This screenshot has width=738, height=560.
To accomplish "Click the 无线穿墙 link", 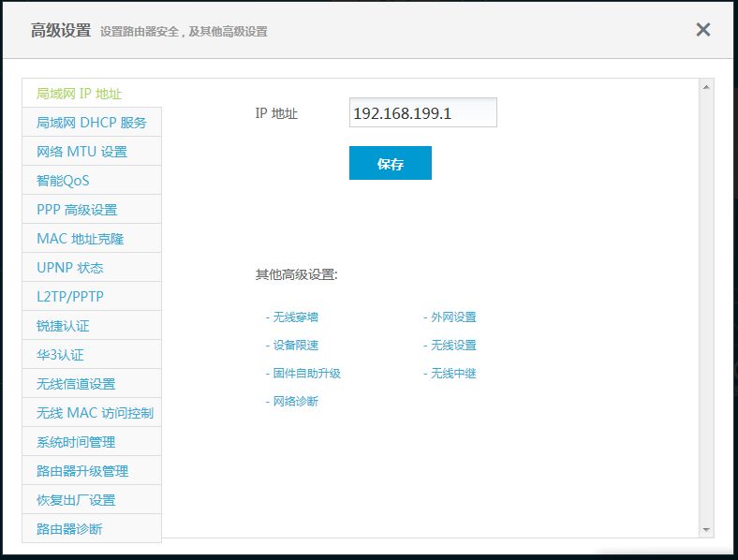I will pyautogui.click(x=295, y=317).
